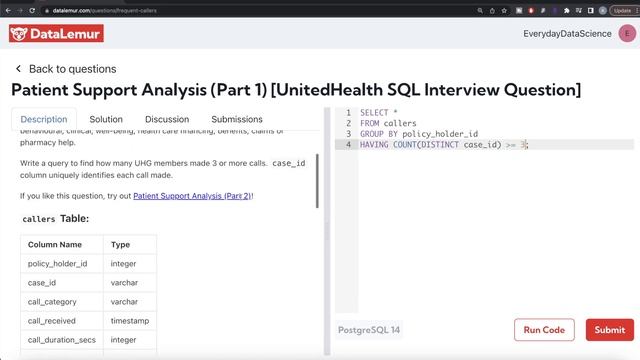The width and height of the screenshot is (640, 360).
Task: Toggle the browser side panel icon
Action: tap(590, 11)
